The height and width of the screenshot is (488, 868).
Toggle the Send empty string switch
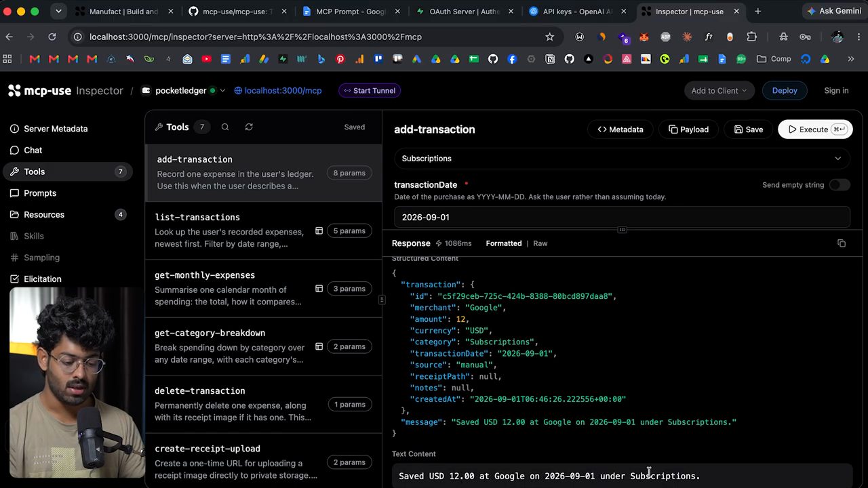[x=840, y=185]
